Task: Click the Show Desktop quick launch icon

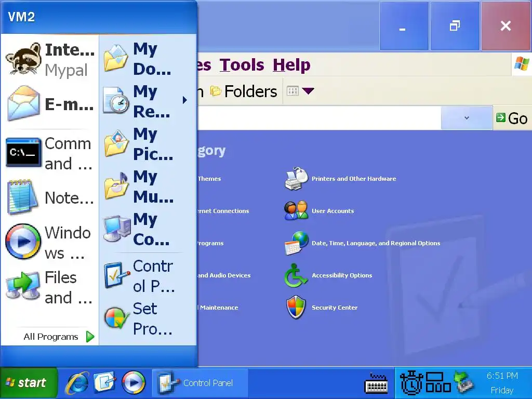Action: click(x=105, y=382)
